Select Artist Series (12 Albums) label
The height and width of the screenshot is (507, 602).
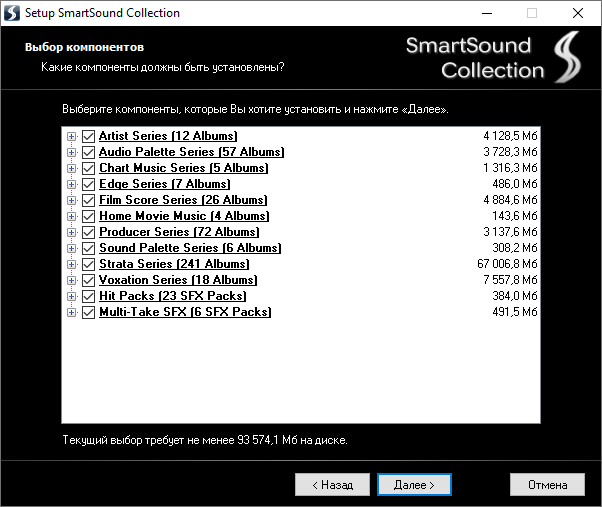[168, 136]
